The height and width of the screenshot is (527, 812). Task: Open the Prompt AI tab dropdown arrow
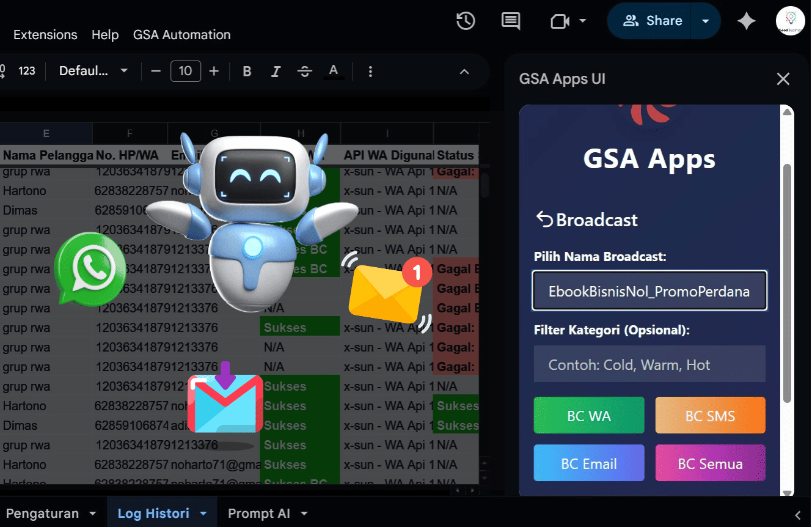click(304, 514)
